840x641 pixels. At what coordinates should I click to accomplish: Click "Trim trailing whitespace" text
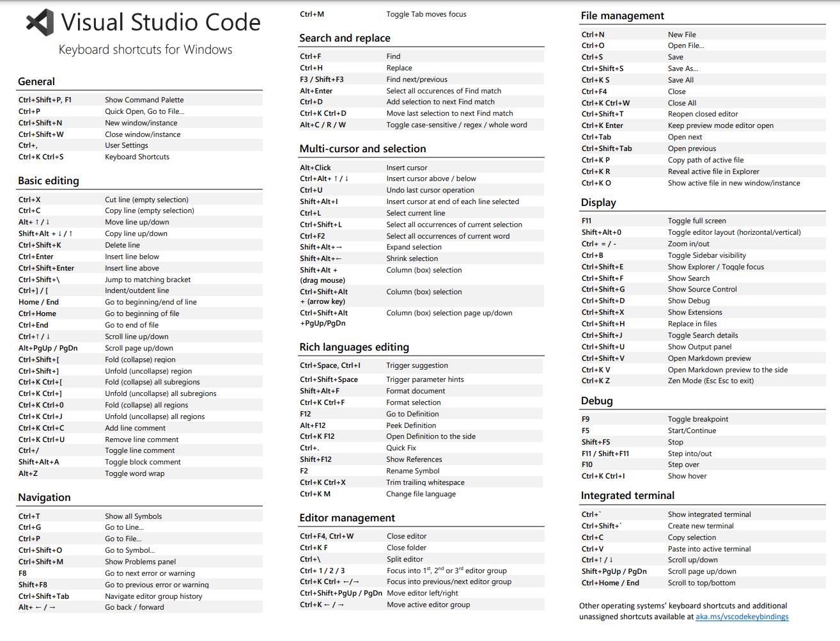click(425, 482)
